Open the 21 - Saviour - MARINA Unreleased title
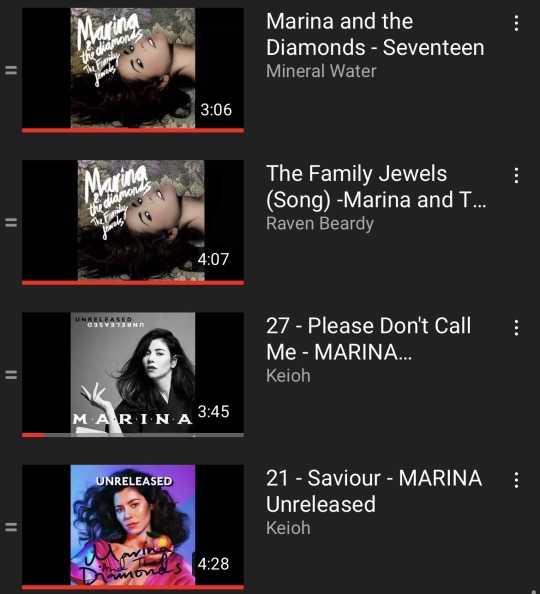 click(x=374, y=491)
